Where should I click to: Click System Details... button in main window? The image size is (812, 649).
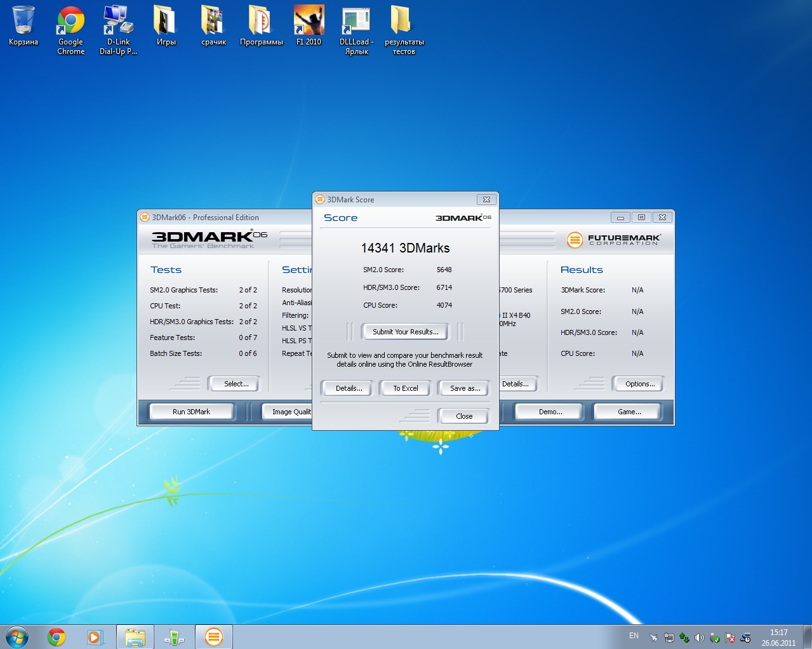pos(519,384)
